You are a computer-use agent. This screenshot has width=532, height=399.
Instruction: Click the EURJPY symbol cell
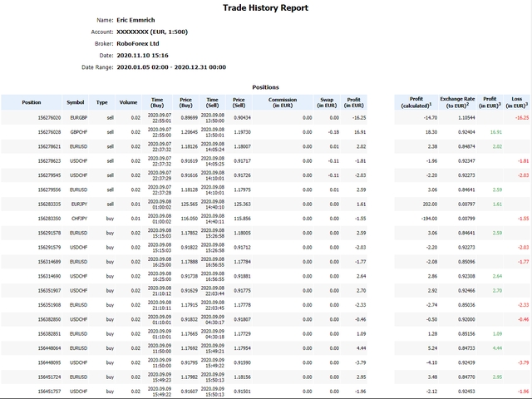pos(77,203)
